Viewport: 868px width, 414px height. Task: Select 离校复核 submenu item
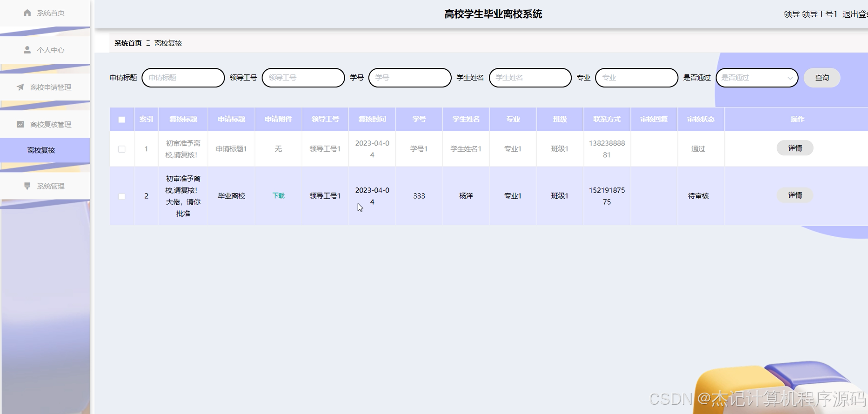(45, 150)
